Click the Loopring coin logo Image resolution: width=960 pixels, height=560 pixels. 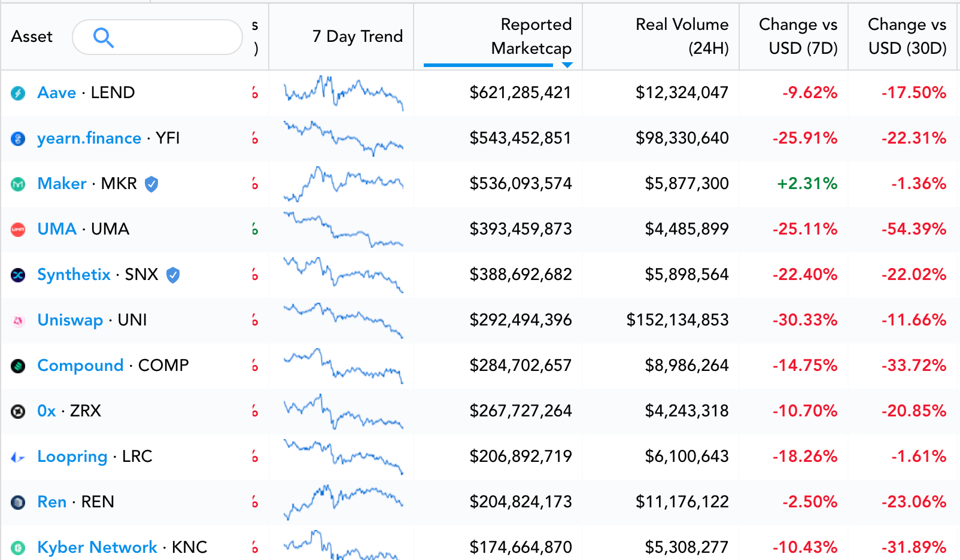[x=19, y=457]
